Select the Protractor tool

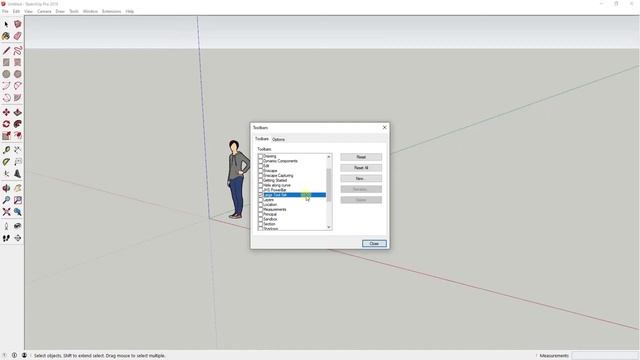click(x=6, y=162)
